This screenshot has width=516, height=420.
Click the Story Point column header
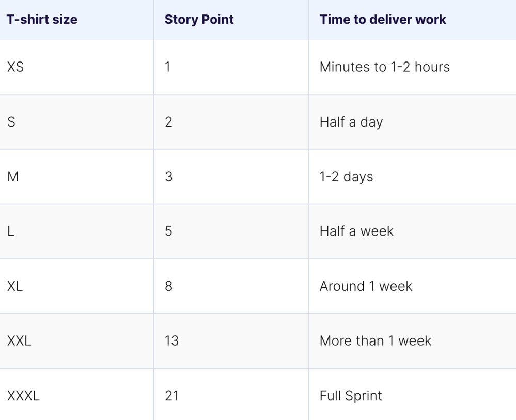pos(199,20)
